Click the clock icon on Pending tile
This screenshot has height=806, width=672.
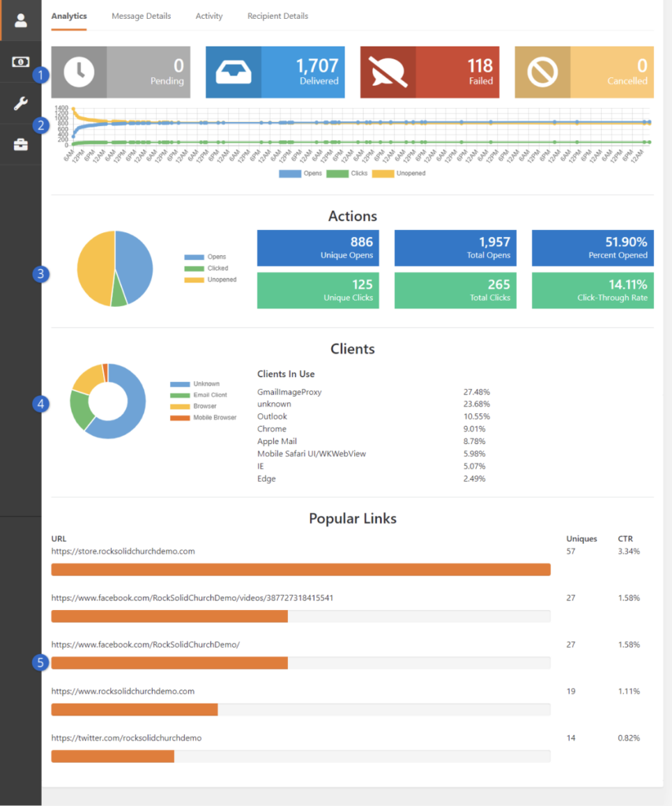pos(79,72)
